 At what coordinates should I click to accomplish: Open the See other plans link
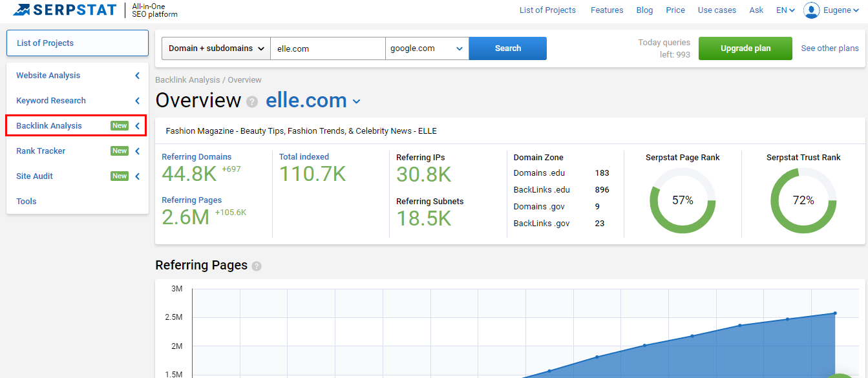(x=830, y=48)
